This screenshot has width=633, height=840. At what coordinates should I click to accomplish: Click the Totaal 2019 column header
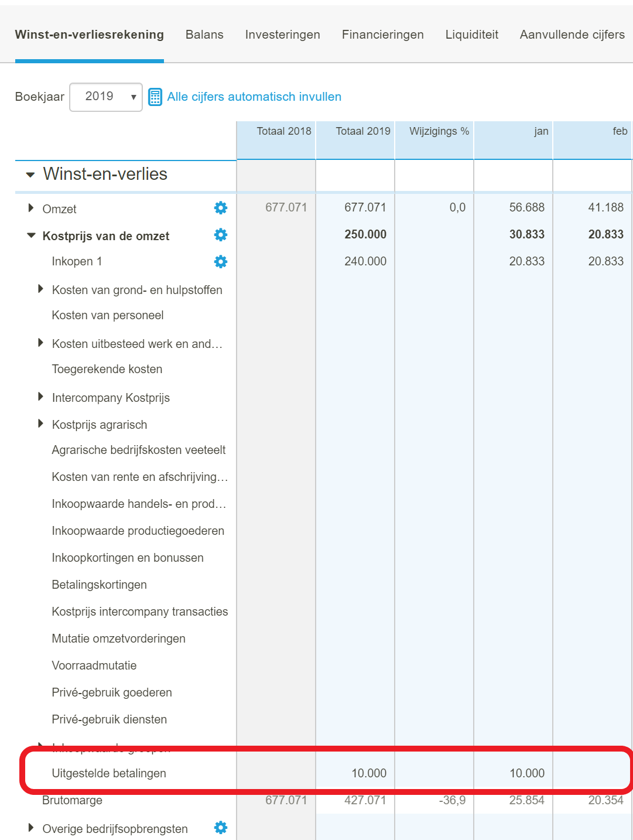pos(355,140)
